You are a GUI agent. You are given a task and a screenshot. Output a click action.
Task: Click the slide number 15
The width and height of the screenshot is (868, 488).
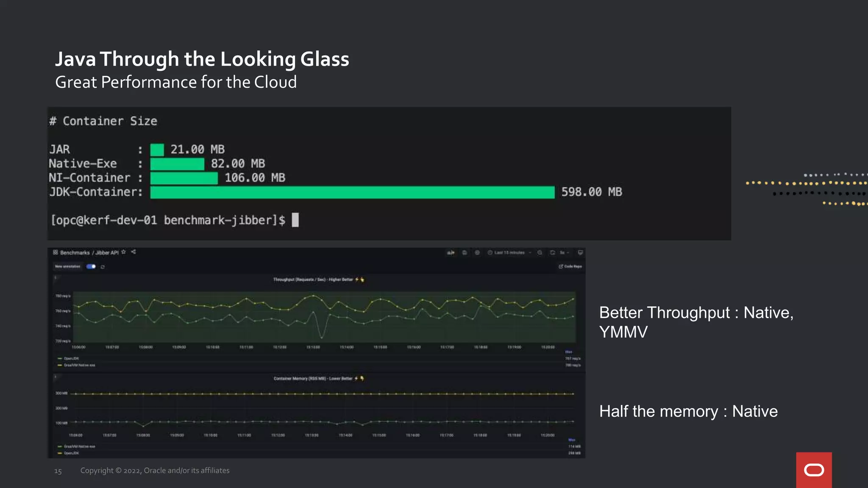click(x=58, y=471)
